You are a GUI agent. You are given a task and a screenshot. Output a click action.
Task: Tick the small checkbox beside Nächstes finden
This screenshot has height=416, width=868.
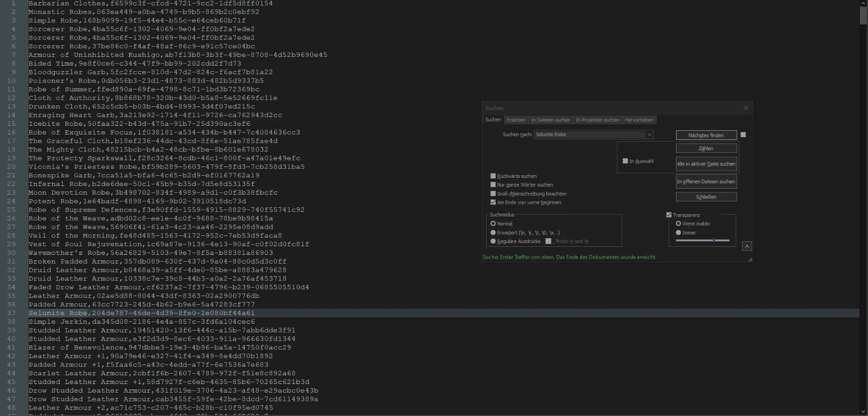[x=743, y=135]
